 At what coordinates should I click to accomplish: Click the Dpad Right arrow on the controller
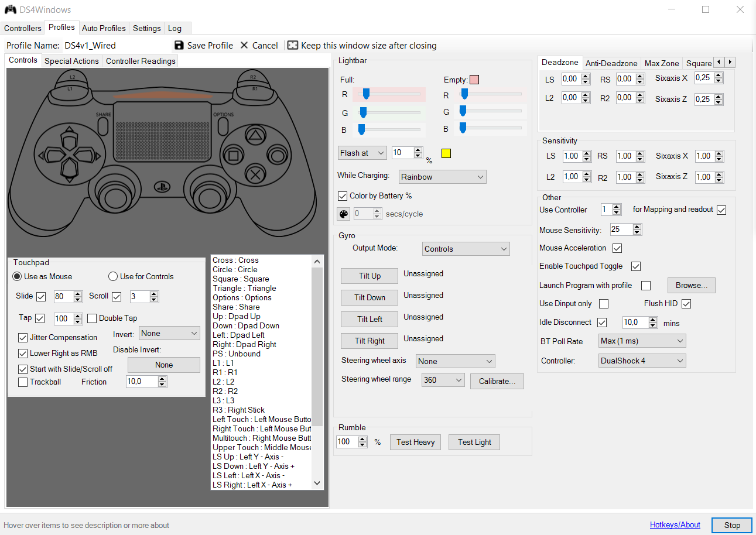click(x=85, y=155)
